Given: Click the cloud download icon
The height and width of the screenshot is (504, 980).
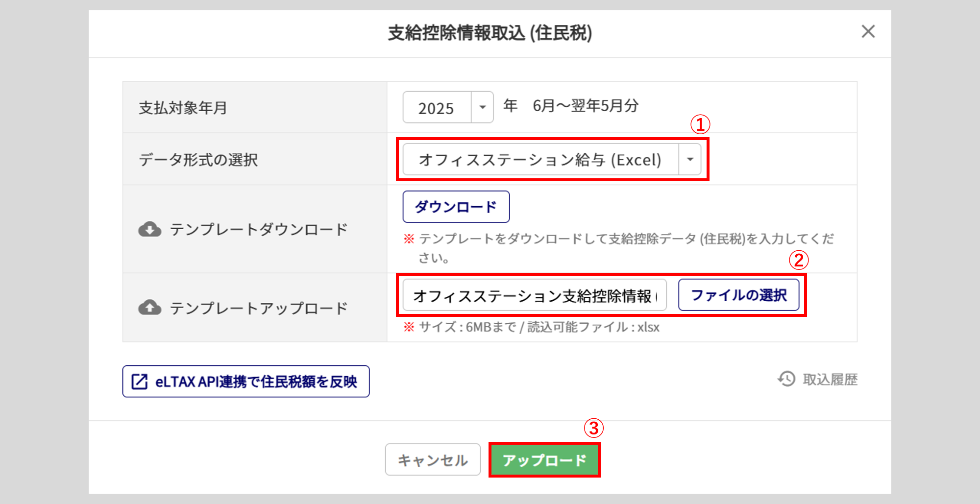Looking at the screenshot, I should (x=149, y=229).
